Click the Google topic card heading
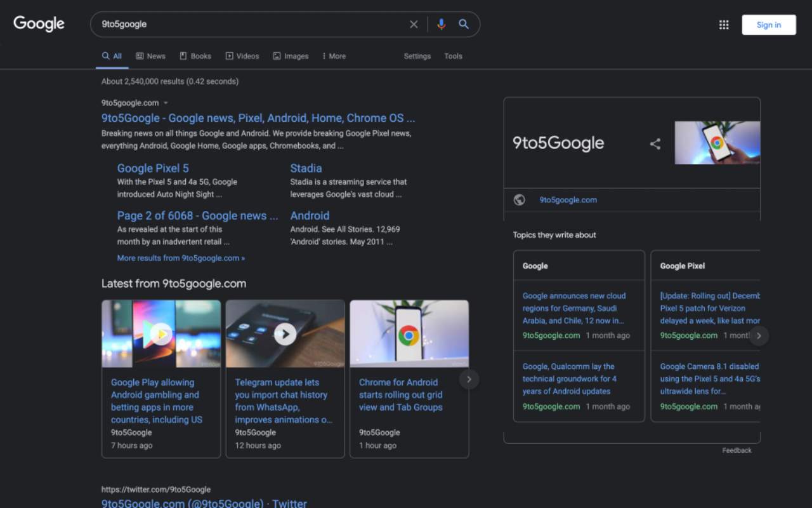The image size is (812, 508). click(535, 266)
